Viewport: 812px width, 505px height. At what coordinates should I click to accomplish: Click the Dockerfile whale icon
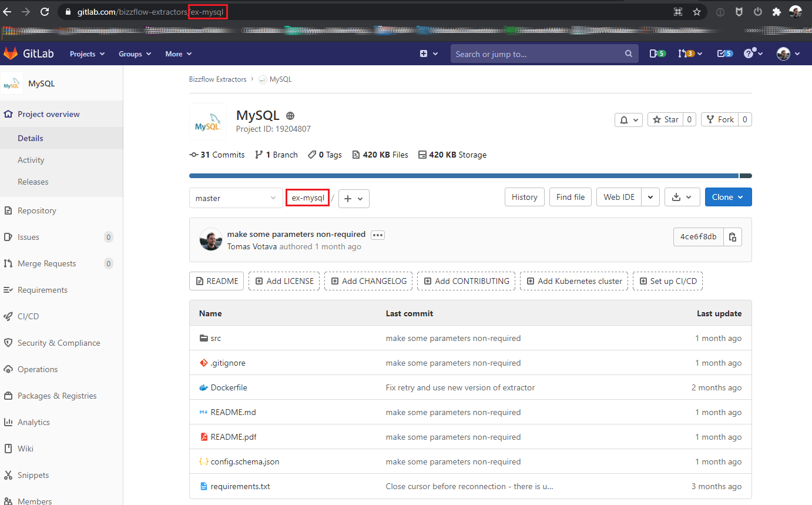[x=204, y=387]
